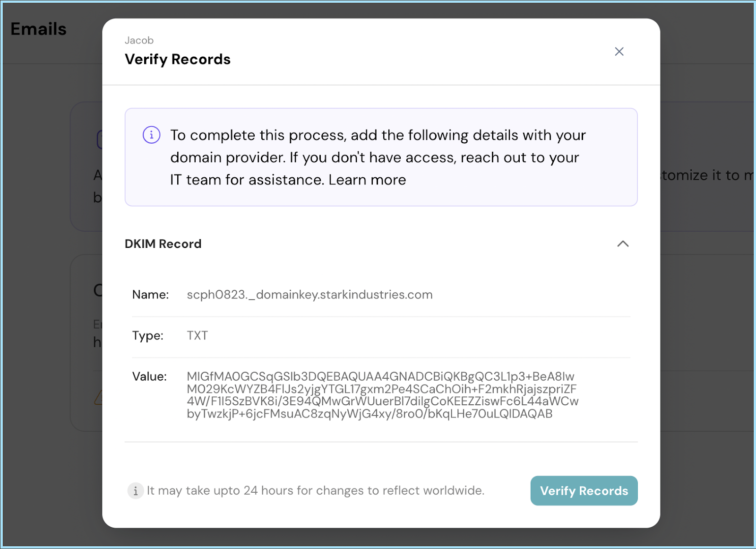
Task: Close the Verify Records dialog
Action: pos(619,52)
